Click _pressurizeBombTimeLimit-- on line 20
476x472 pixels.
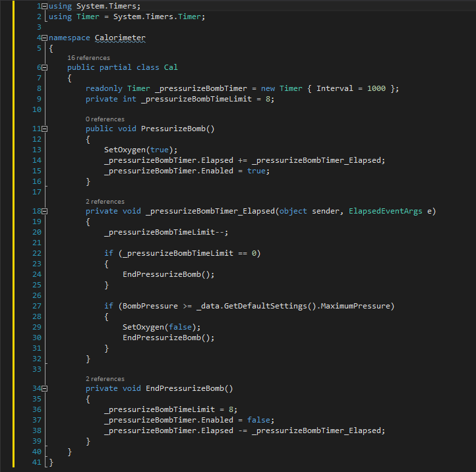pos(164,232)
